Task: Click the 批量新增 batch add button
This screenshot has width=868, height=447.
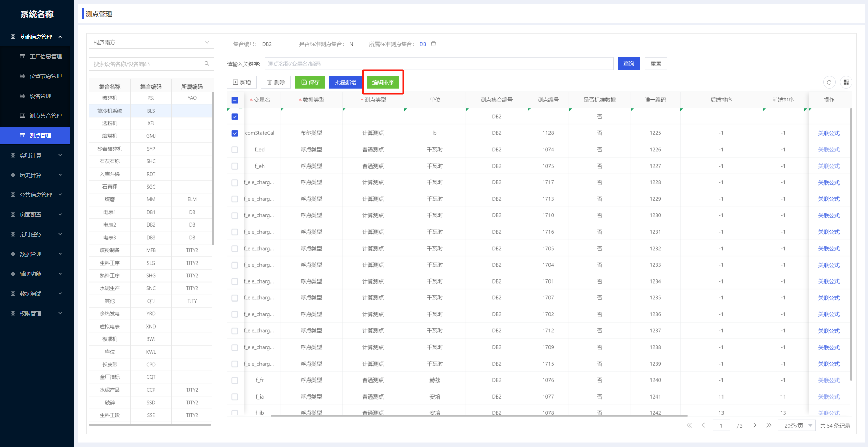Action: coord(346,82)
